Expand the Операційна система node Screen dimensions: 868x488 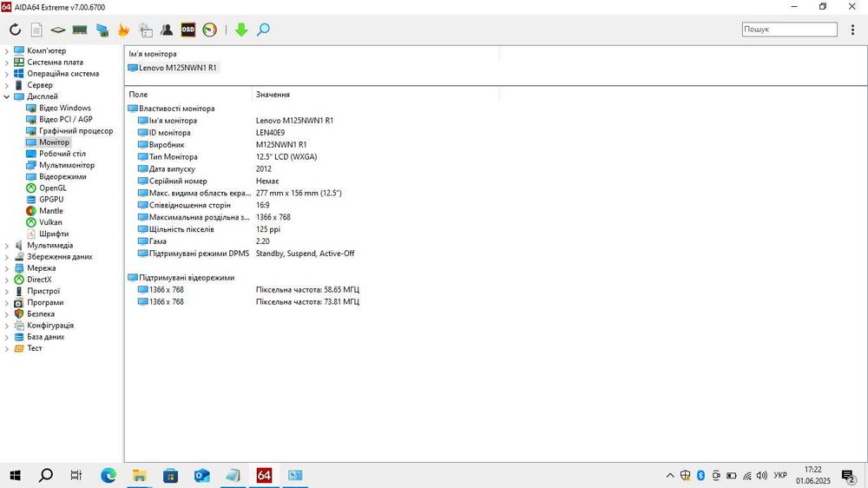7,74
